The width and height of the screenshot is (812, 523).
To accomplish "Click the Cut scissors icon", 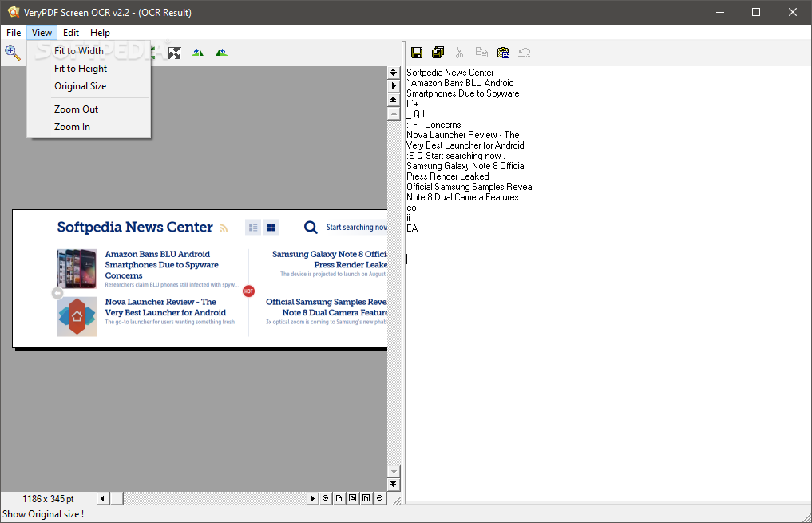I will (x=459, y=53).
